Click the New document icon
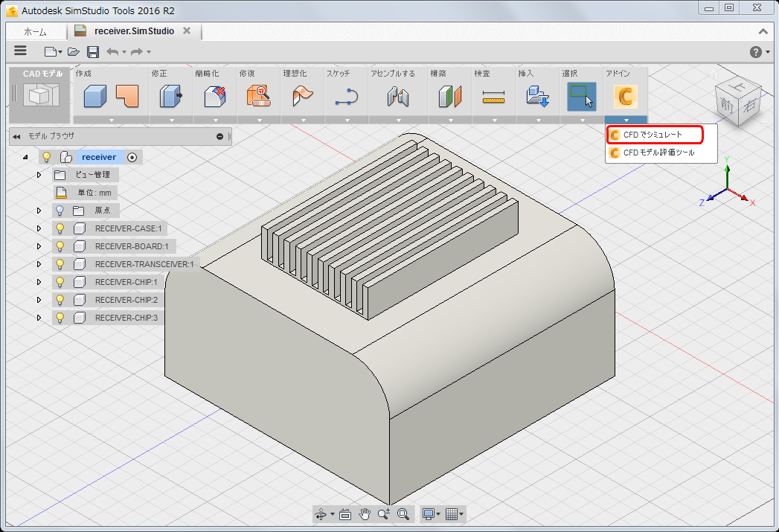Image resolution: width=779 pixels, height=532 pixels. (x=50, y=51)
